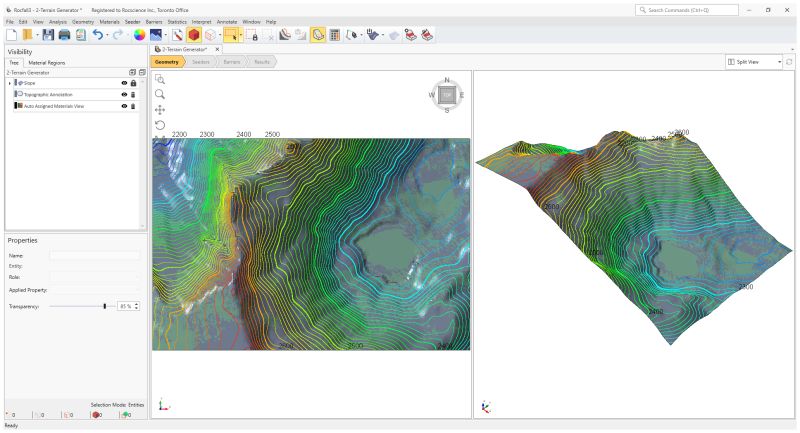This screenshot has height=433, width=800.
Task: Expand the Slope tree node arrow
Action: click(9, 83)
